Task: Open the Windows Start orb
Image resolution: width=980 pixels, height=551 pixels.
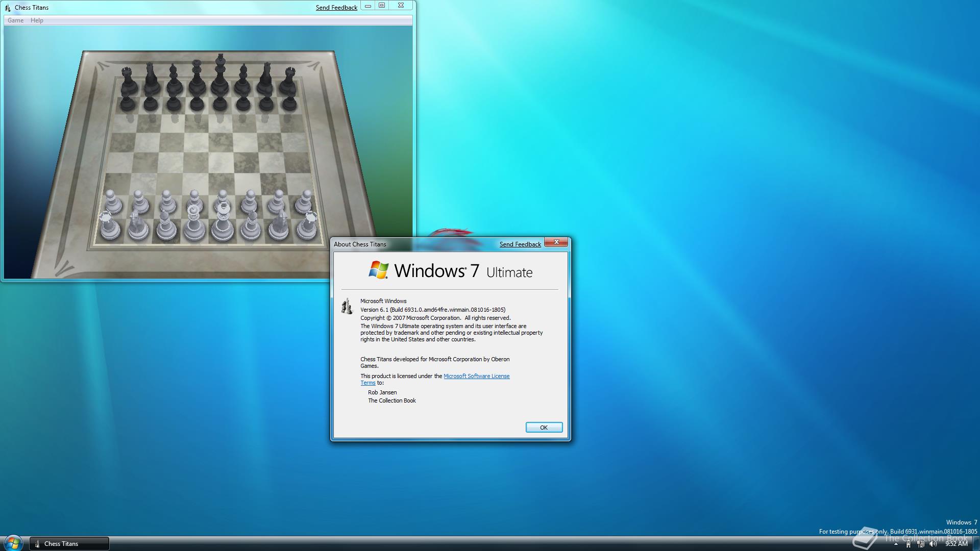Action: point(13,543)
